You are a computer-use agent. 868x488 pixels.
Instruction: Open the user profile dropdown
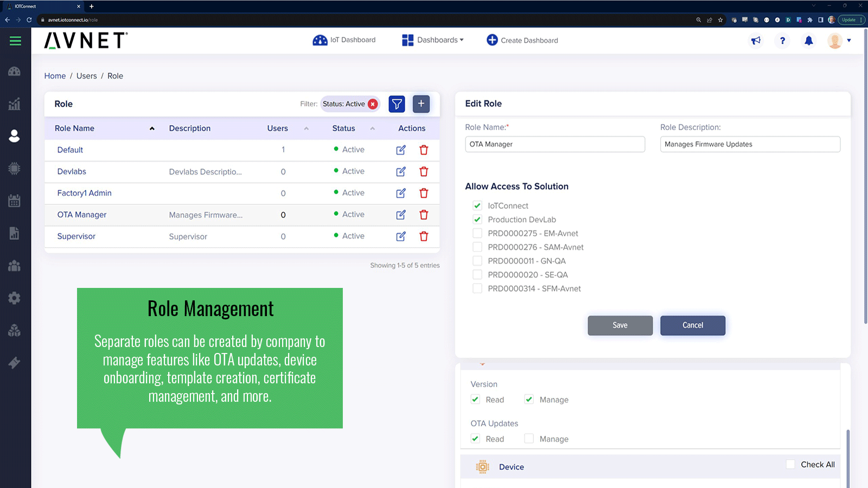pos(839,41)
